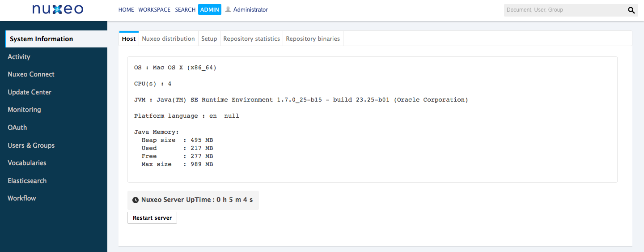
Task: Click the 'Java Memory:' heading text
Action: 157,132
